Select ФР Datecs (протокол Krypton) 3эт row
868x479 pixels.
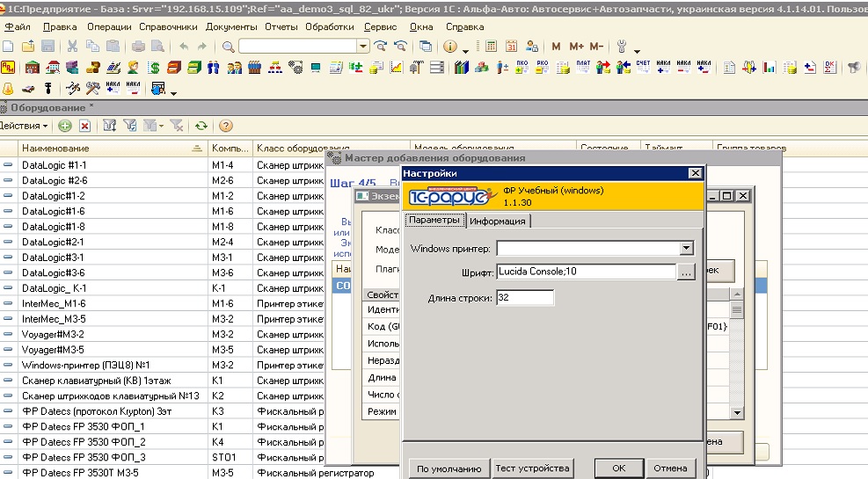(162, 411)
